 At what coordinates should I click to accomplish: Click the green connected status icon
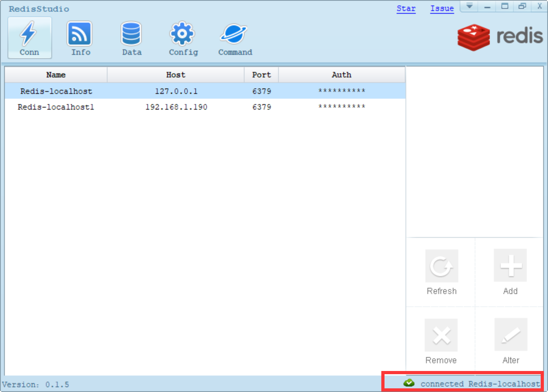click(409, 383)
